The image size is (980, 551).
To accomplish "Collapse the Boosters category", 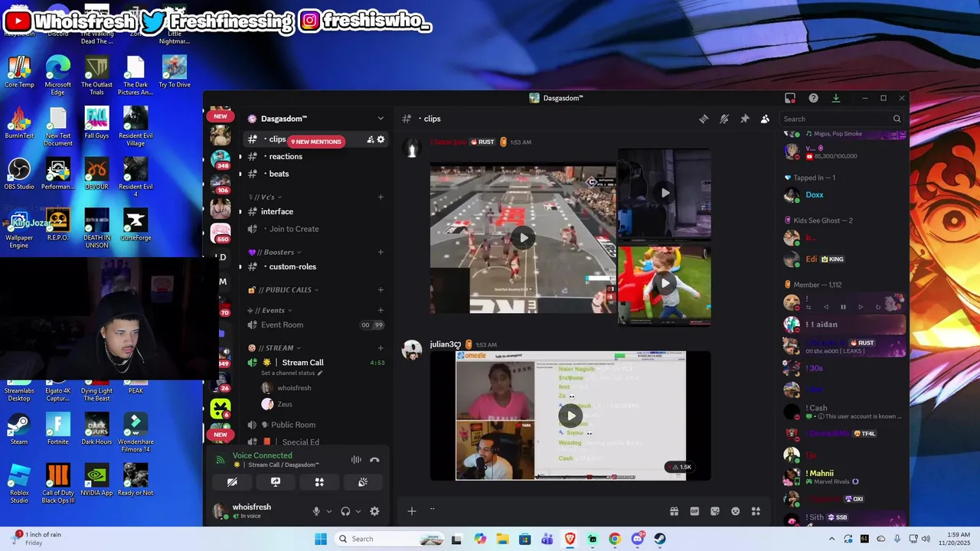I will [275, 252].
